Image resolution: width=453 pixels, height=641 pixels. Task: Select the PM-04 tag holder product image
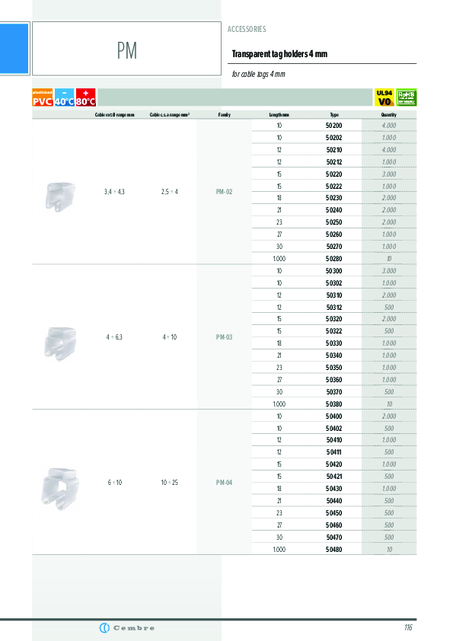coord(60,489)
